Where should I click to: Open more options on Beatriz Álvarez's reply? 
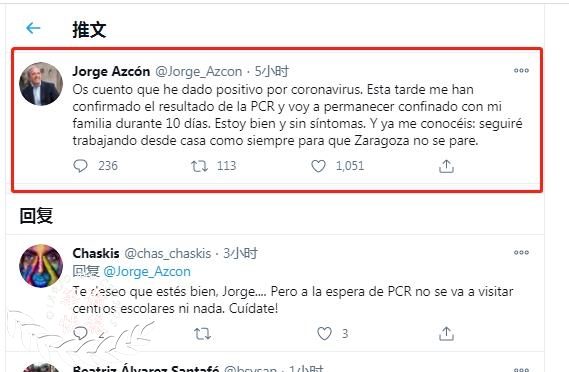coord(521,369)
